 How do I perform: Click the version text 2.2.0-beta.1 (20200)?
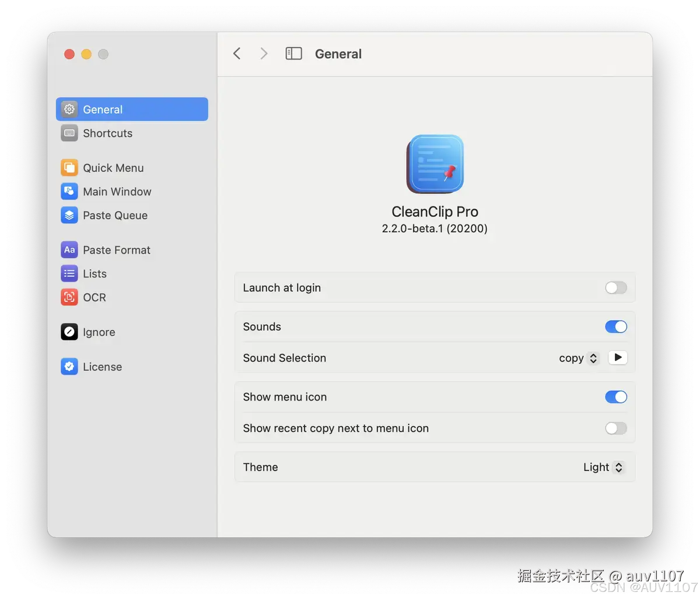pos(435,229)
